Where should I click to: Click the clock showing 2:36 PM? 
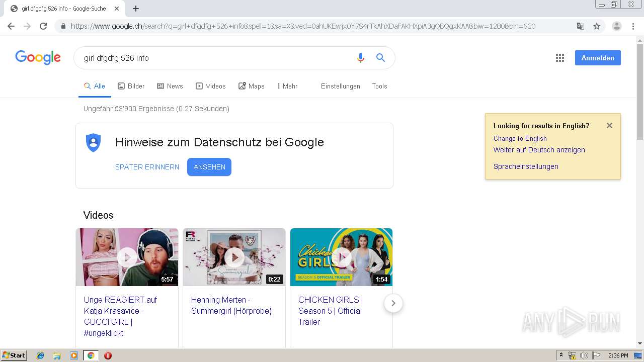[x=618, y=355]
